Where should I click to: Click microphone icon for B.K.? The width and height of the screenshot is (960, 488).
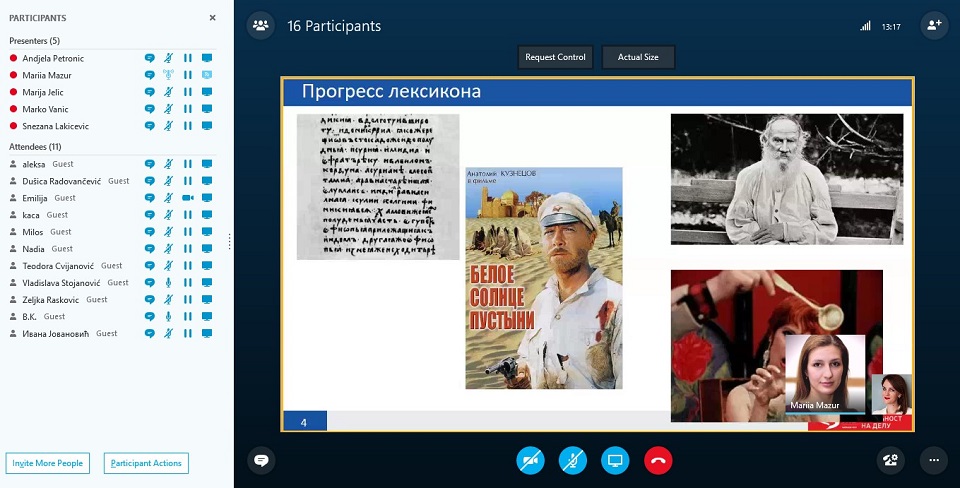(168, 317)
